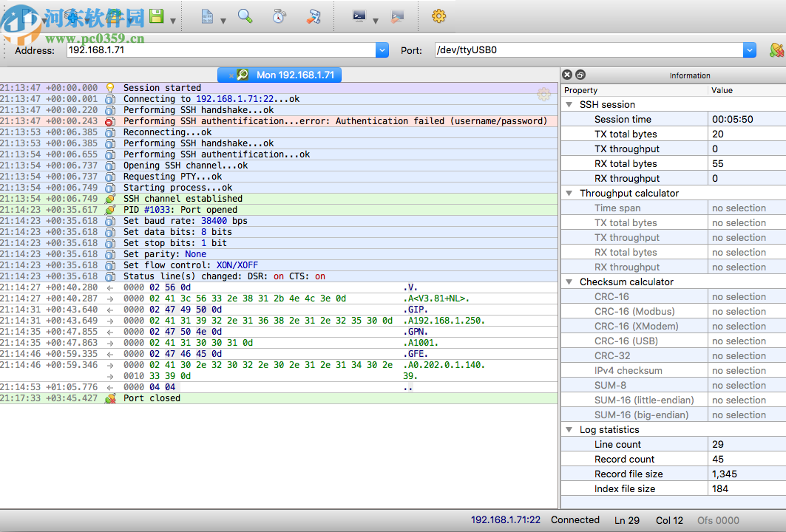Select the Port closed log entry
The height and width of the screenshot is (532, 786).
tap(152, 398)
